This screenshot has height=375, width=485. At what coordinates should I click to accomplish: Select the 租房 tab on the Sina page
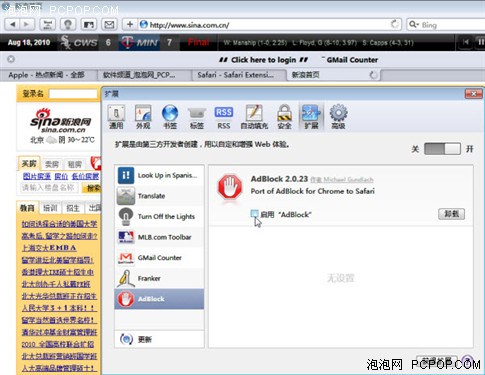(x=75, y=164)
